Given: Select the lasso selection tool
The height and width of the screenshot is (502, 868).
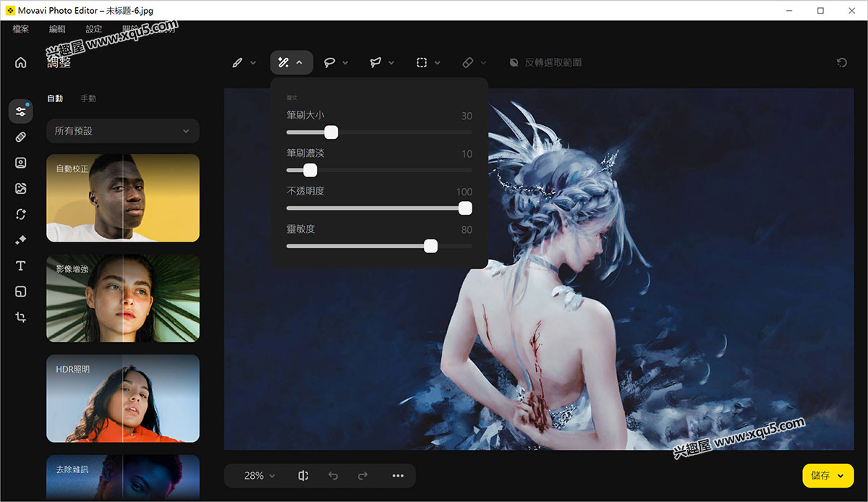Looking at the screenshot, I should tap(329, 63).
